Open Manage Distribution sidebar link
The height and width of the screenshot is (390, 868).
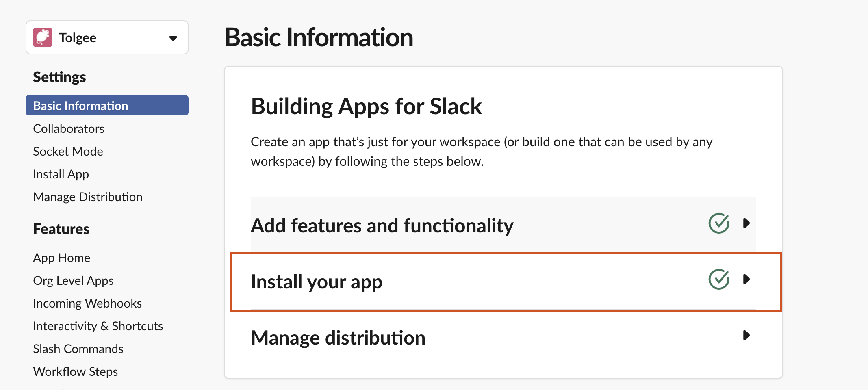[88, 197]
